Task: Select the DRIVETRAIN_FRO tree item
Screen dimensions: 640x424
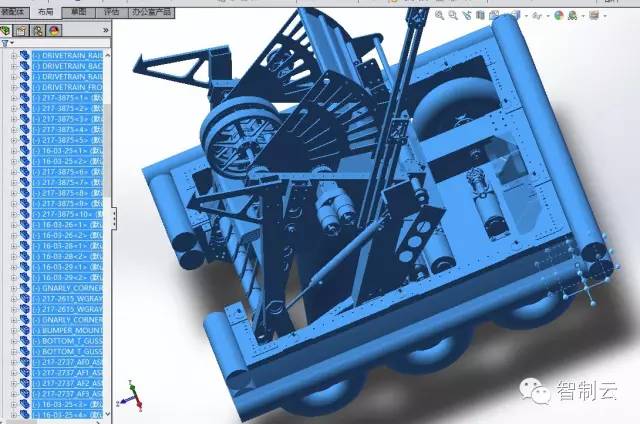Action: point(68,87)
